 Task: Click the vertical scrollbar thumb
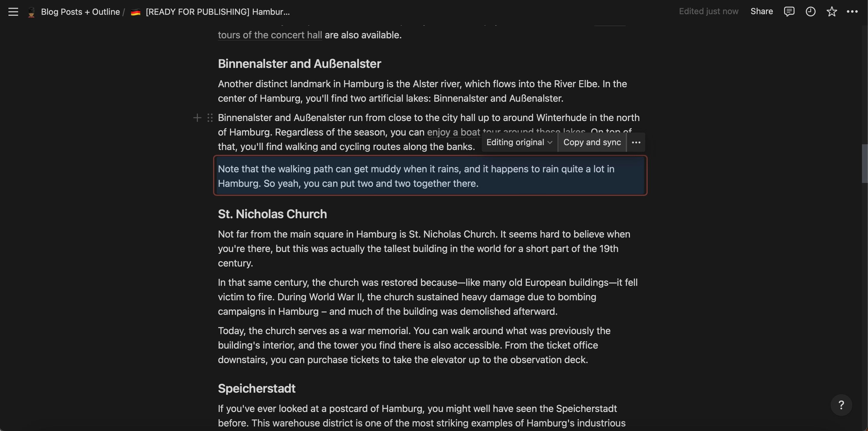coord(865,163)
